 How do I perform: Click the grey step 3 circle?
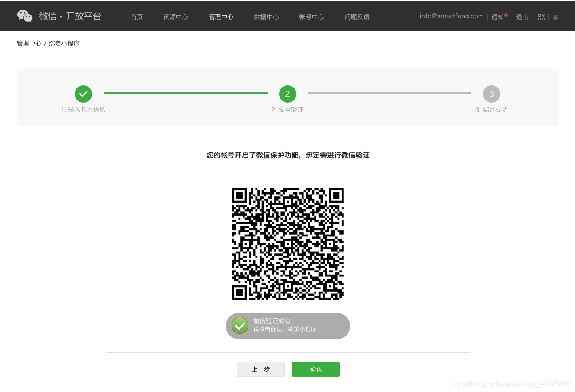(x=491, y=94)
